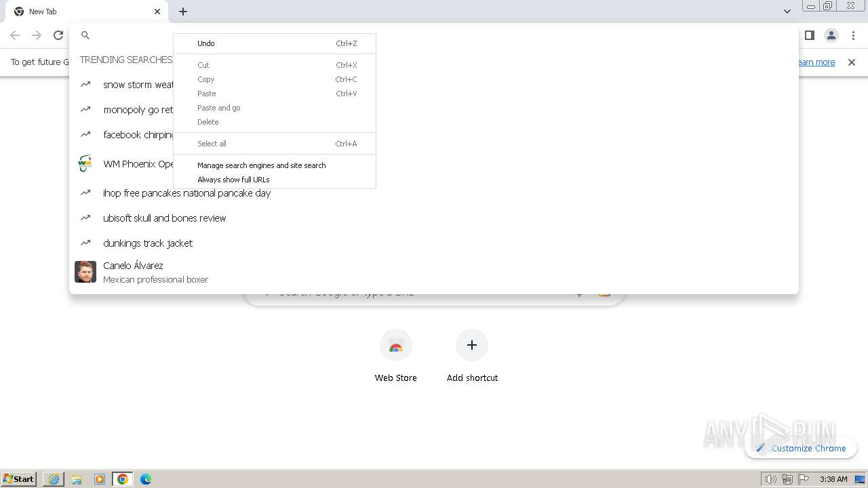868x488 pixels.
Task: Select dunkings track jacket suggestion
Action: 434,243
